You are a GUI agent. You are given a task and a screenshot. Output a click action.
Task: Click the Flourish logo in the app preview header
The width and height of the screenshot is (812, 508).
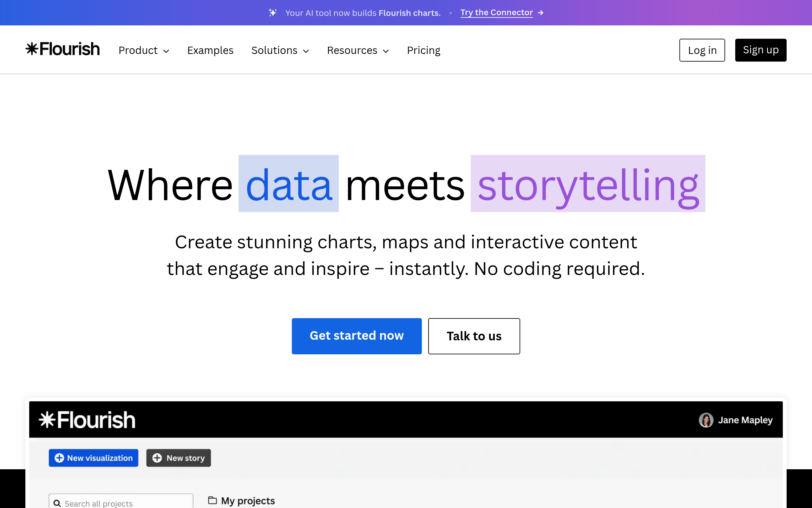click(x=87, y=420)
